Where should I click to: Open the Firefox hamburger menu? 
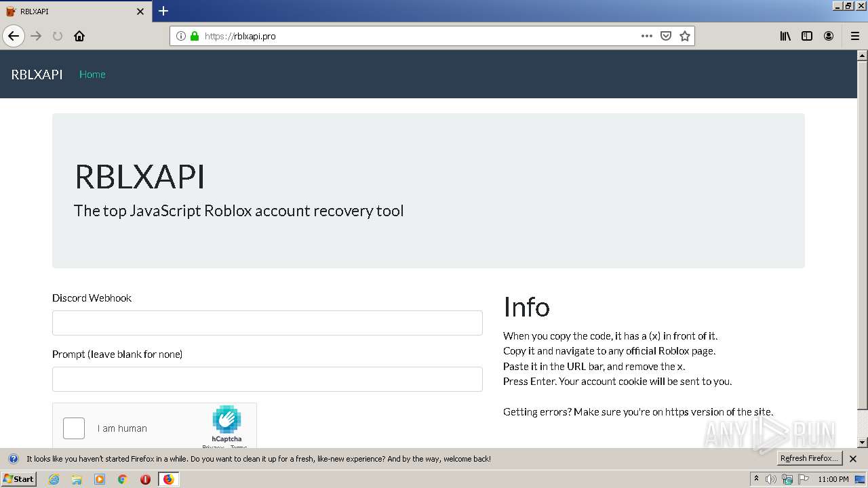[x=854, y=36]
